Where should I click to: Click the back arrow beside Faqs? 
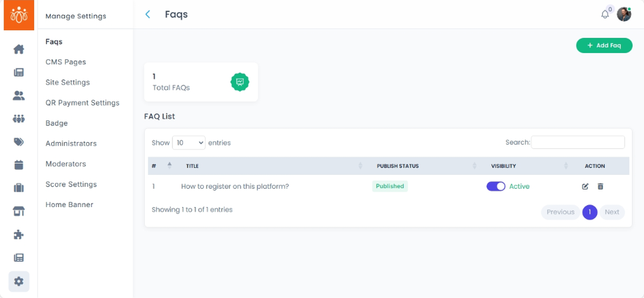pyautogui.click(x=148, y=15)
